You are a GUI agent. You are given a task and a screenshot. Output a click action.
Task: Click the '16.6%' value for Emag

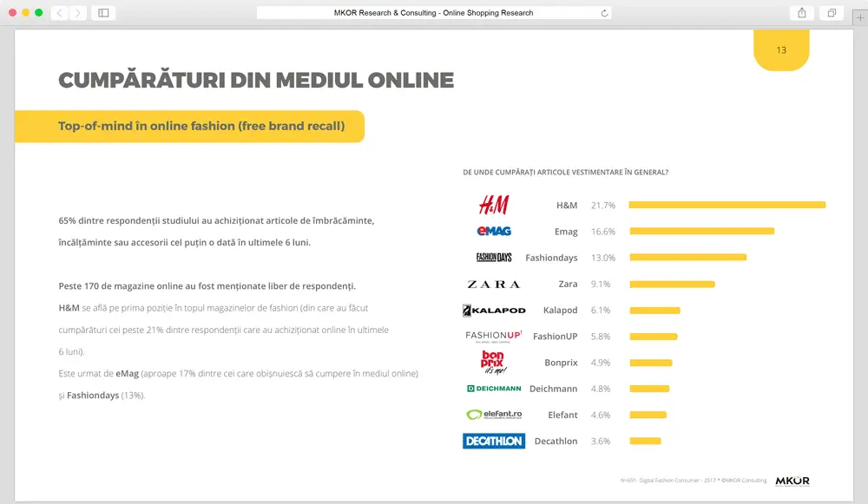point(603,232)
